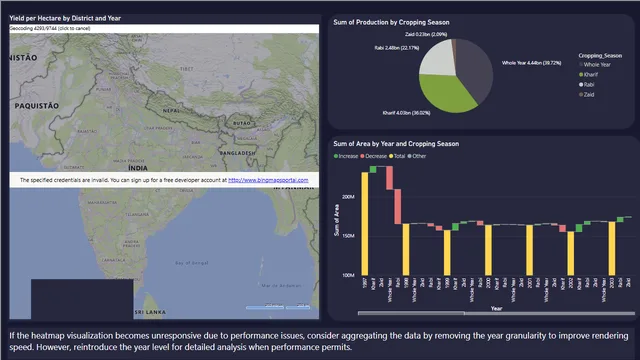Screen dimensions: 640x360
Task: Click the 'Whole Year 4.44bn (39.72%)' data label
Action: pos(531,63)
